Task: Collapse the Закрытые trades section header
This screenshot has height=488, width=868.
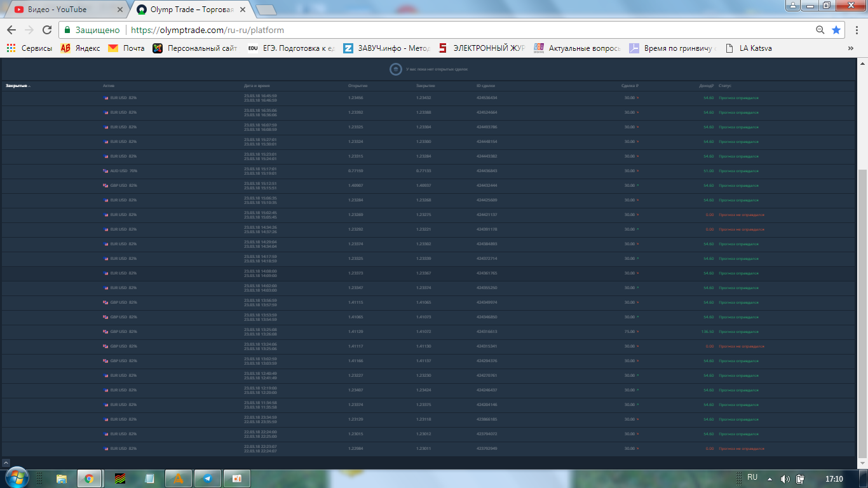Action: click(x=18, y=86)
